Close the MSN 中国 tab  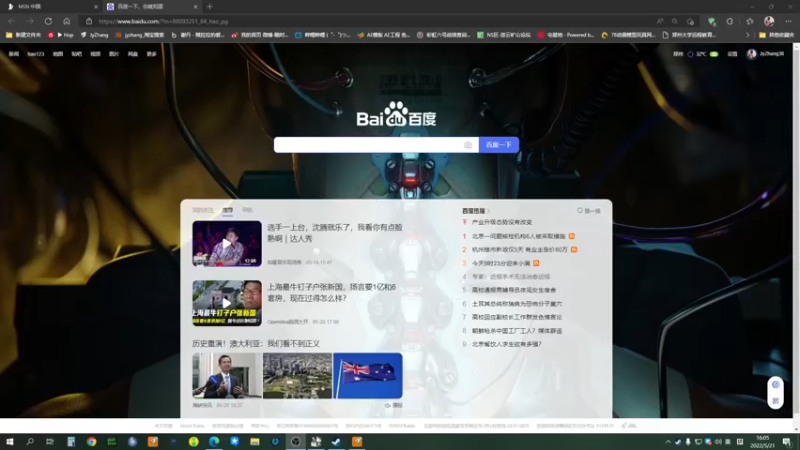pos(96,7)
